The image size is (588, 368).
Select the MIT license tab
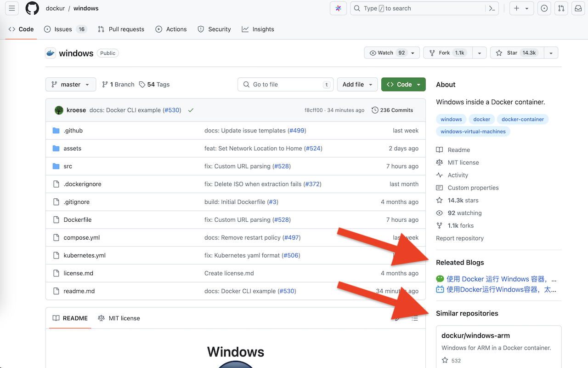(x=119, y=318)
